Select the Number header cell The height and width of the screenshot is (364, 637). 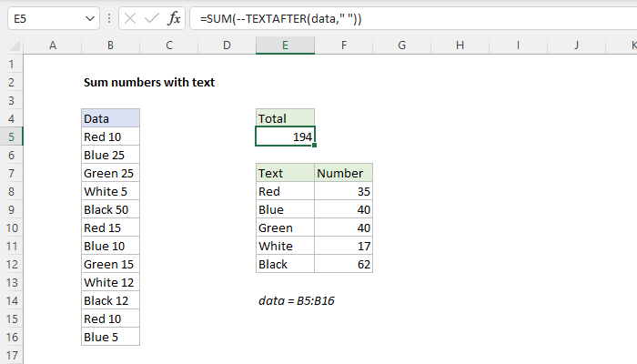pyautogui.click(x=343, y=173)
